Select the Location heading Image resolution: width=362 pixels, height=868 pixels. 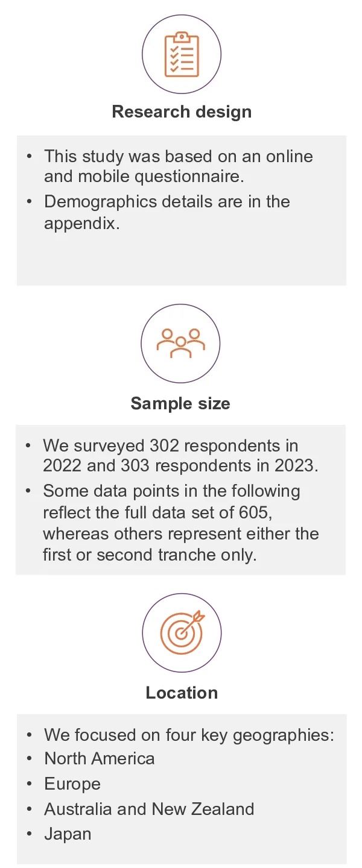click(x=182, y=693)
